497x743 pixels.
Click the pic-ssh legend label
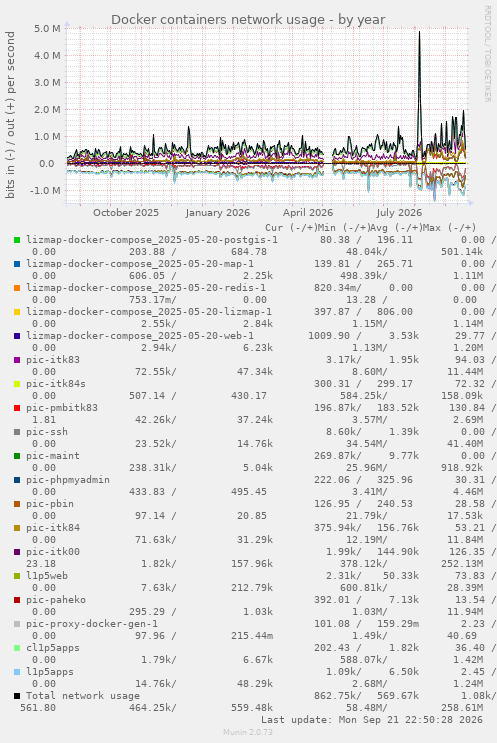tap(47, 432)
